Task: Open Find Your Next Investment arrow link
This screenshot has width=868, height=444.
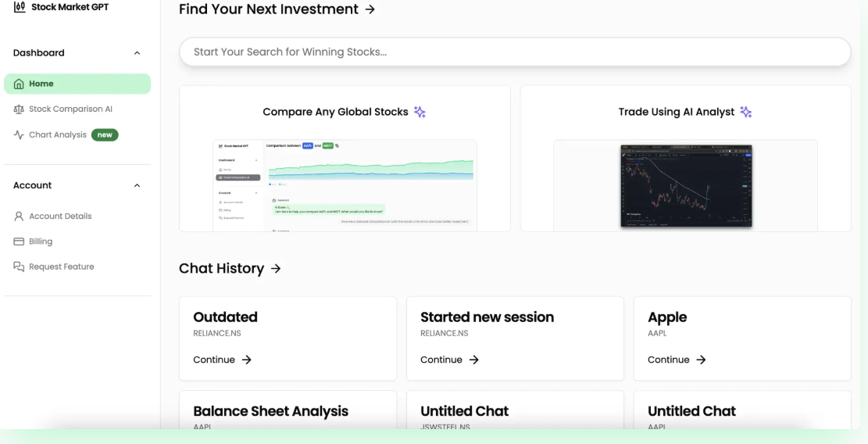Action: 370,9
